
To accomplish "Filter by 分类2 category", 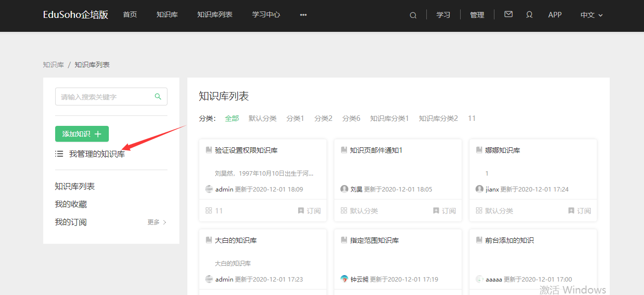I will pyautogui.click(x=323, y=118).
